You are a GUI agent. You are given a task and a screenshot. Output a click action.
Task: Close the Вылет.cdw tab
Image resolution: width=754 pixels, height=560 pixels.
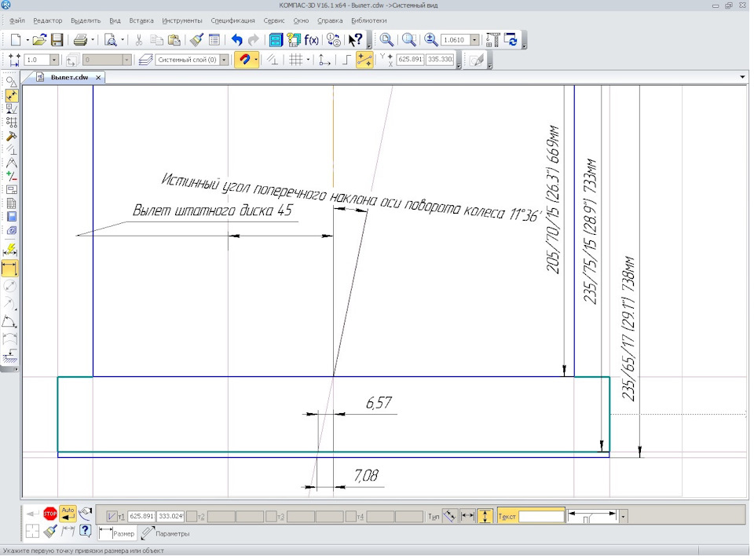(98, 78)
